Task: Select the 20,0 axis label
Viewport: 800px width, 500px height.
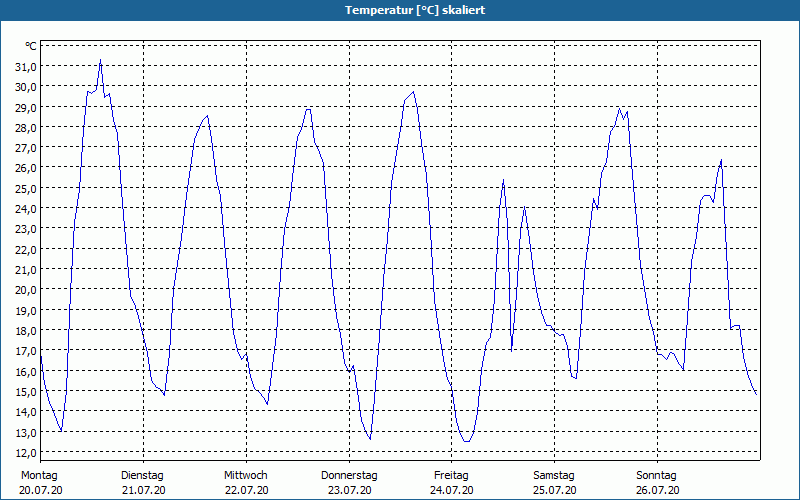Action: point(27,290)
